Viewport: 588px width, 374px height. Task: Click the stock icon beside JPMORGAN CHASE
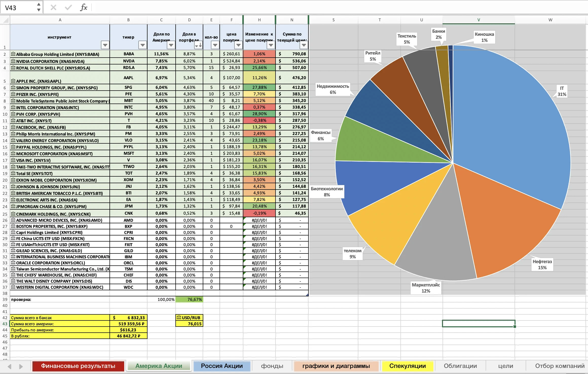point(13,206)
